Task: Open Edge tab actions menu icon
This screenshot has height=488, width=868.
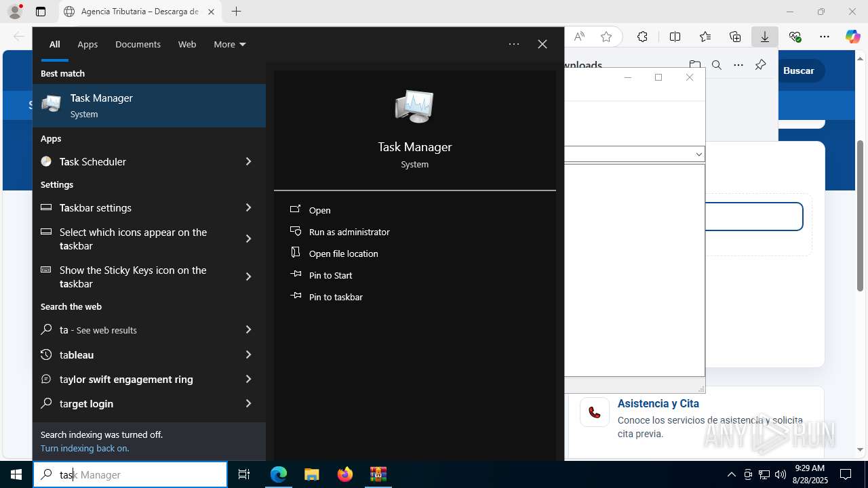Action: [41, 12]
